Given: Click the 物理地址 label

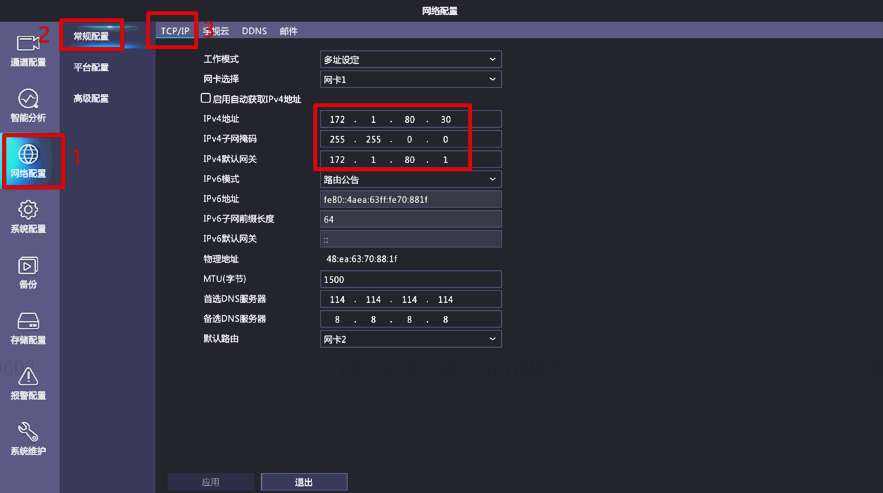Looking at the screenshot, I should tap(221, 259).
